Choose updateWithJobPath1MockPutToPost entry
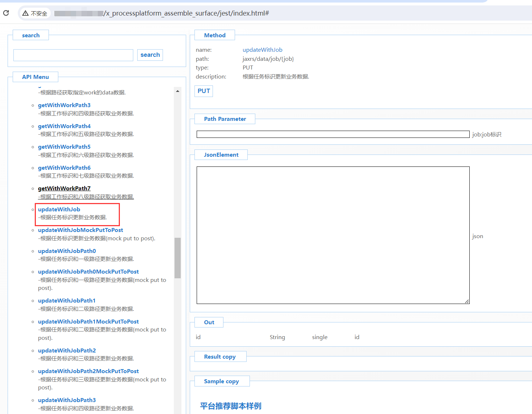The image size is (532, 414). [x=88, y=322]
